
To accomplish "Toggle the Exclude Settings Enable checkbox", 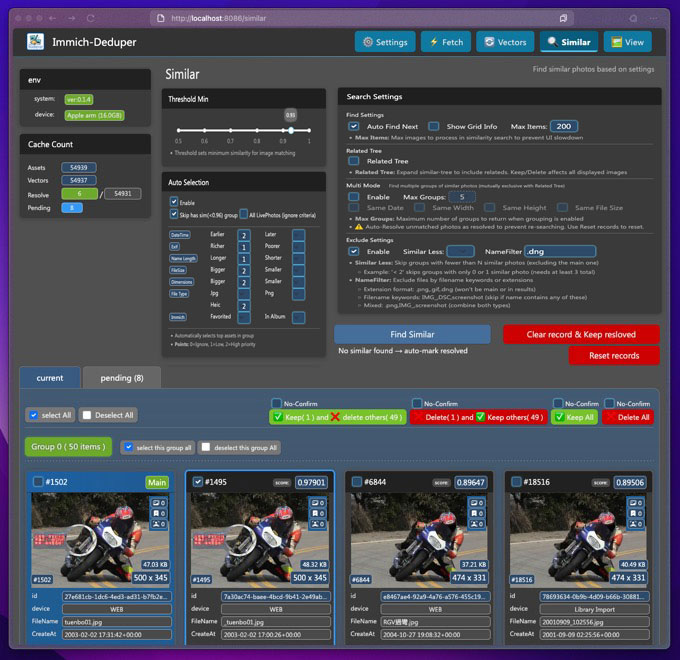I will [354, 252].
